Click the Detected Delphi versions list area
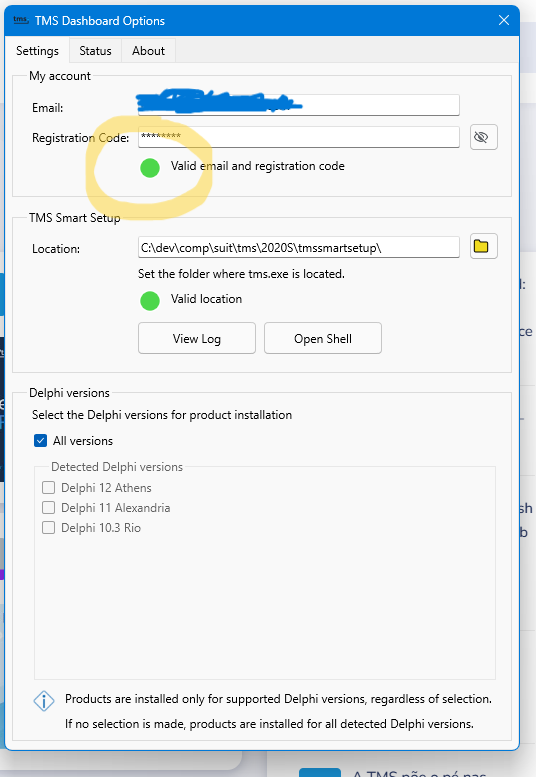 click(265, 575)
